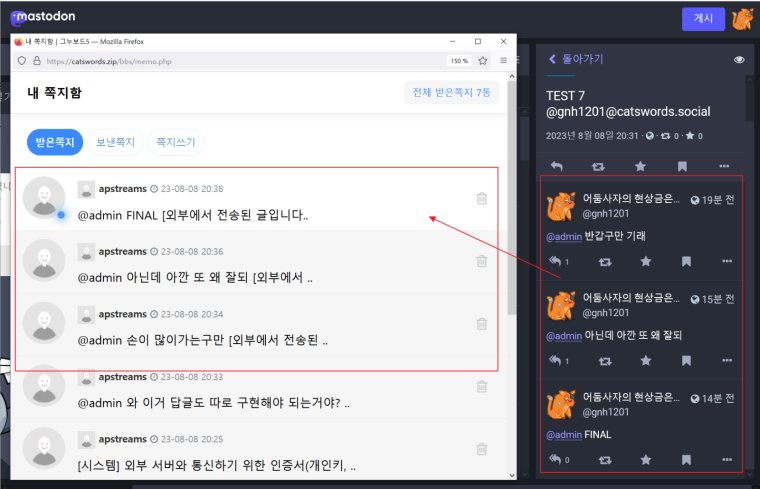Bookmark the 반갑구만 기래 post
The width and height of the screenshot is (760, 489).
click(x=686, y=262)
